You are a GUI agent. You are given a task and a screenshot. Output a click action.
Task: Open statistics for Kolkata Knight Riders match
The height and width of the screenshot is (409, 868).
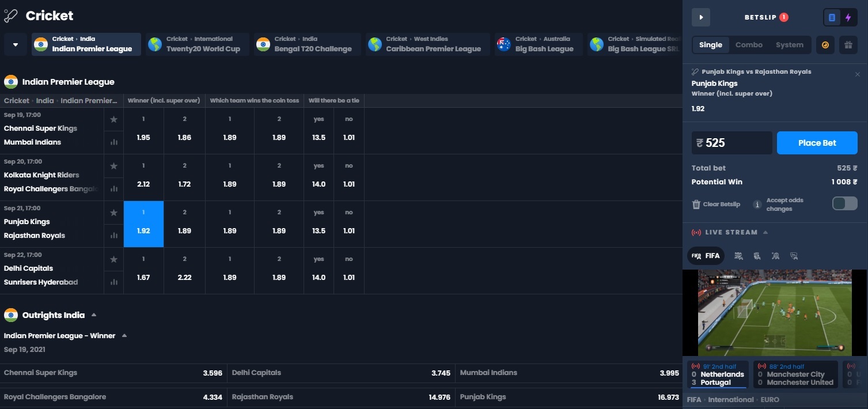pos(113,188)
